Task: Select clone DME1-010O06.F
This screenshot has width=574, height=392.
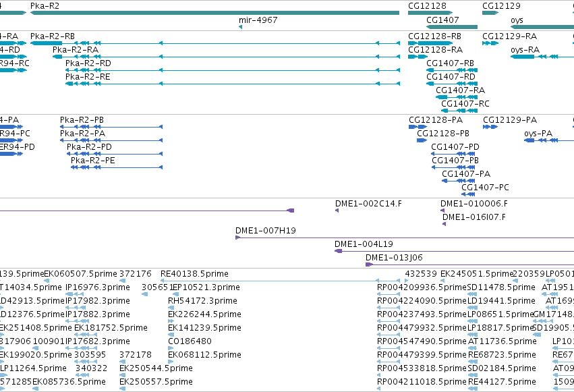Action: click(x=442, y=211)
